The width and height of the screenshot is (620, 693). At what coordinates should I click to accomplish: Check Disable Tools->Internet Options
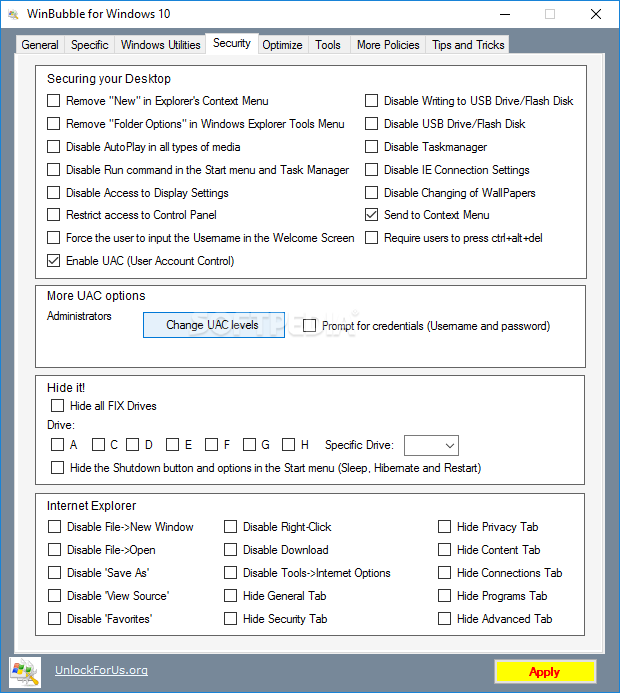pos(230,573)
